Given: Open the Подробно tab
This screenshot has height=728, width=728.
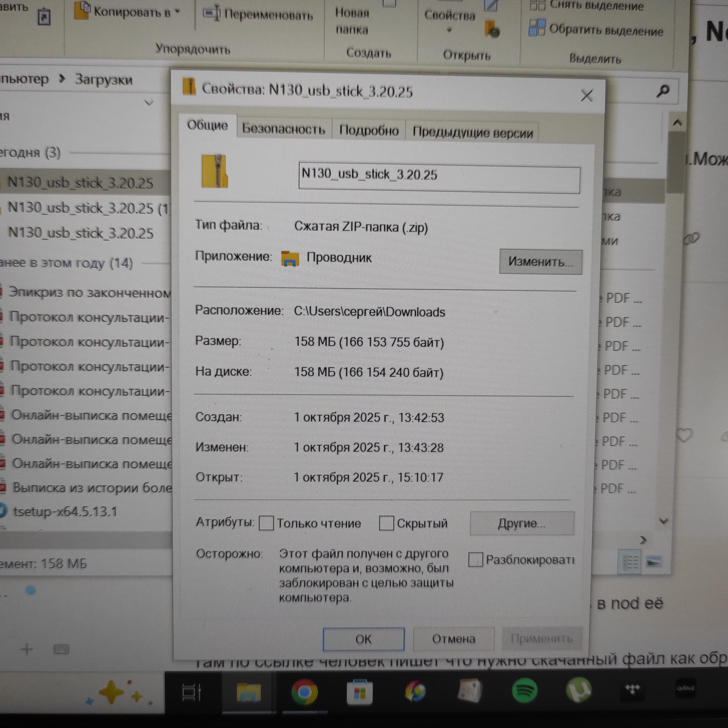Looking at the screenshot, I should point(369,130).
